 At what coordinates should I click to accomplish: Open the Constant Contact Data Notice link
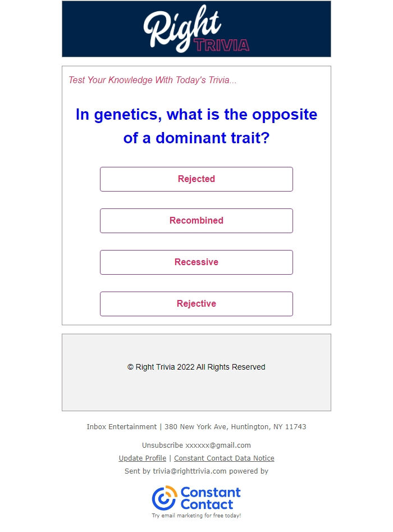(224, 458)
